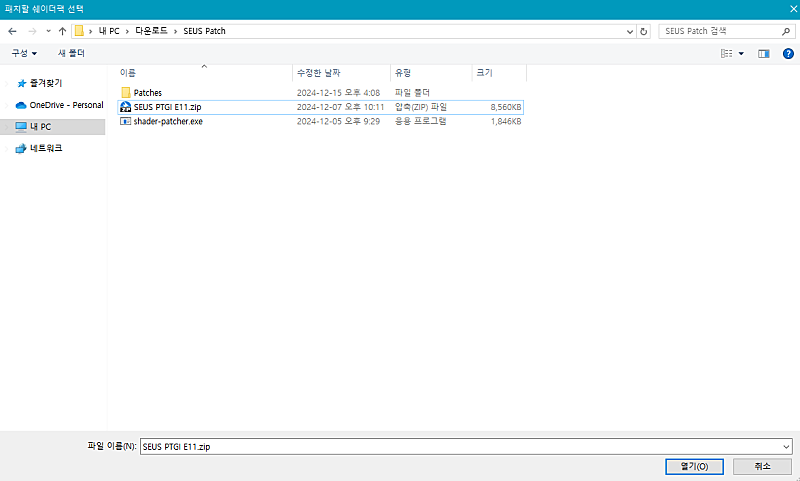Open help with the question mark icon

tap(788, 54)
